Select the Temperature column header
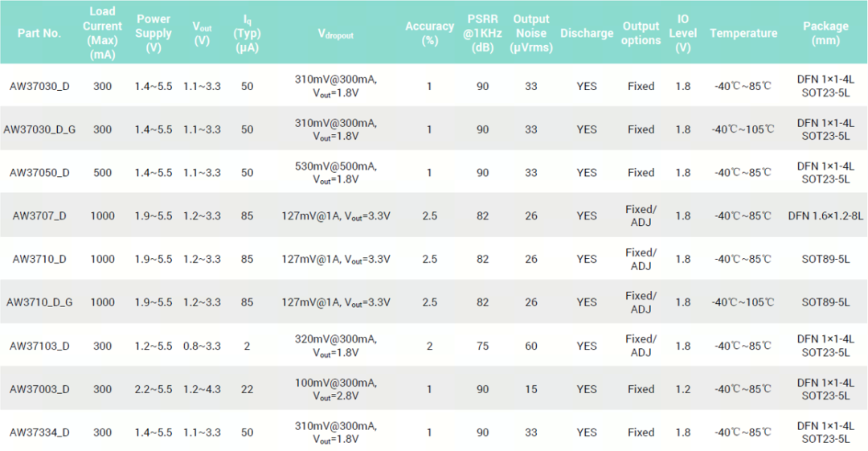The image size is (868, 451). [x=743, y=33]
